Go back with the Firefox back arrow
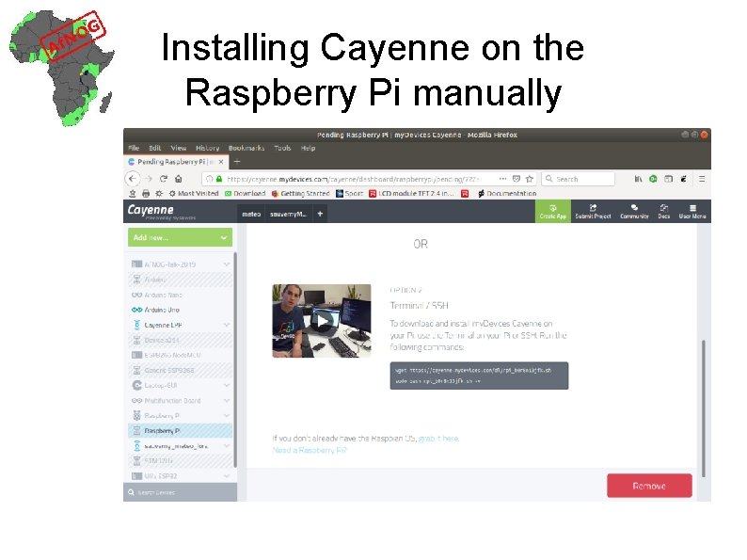Screen dimensions: 747x560 pyautogui.click(x=133, y=179)
